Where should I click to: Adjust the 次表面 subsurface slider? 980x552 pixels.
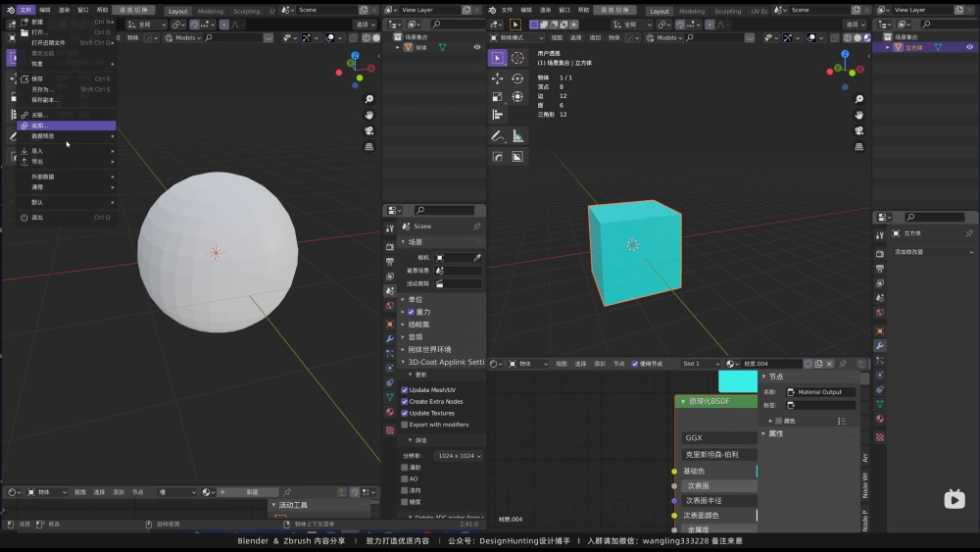coord(719,485)
